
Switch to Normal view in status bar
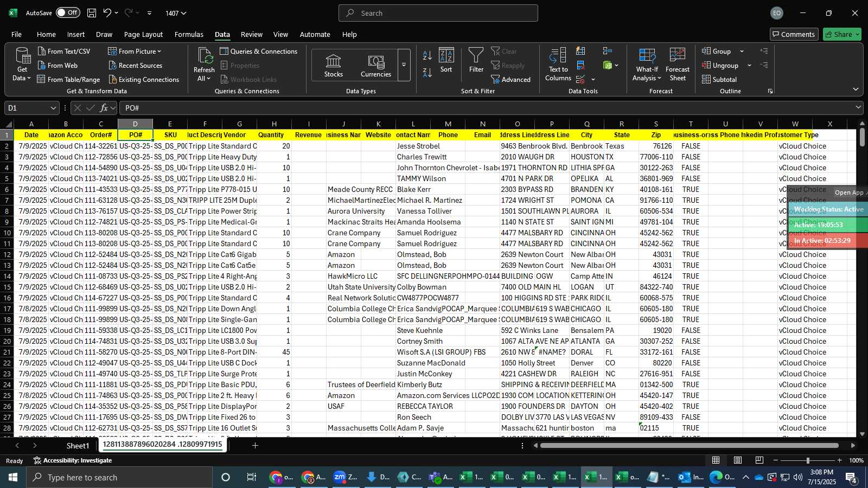click(716, 460)
